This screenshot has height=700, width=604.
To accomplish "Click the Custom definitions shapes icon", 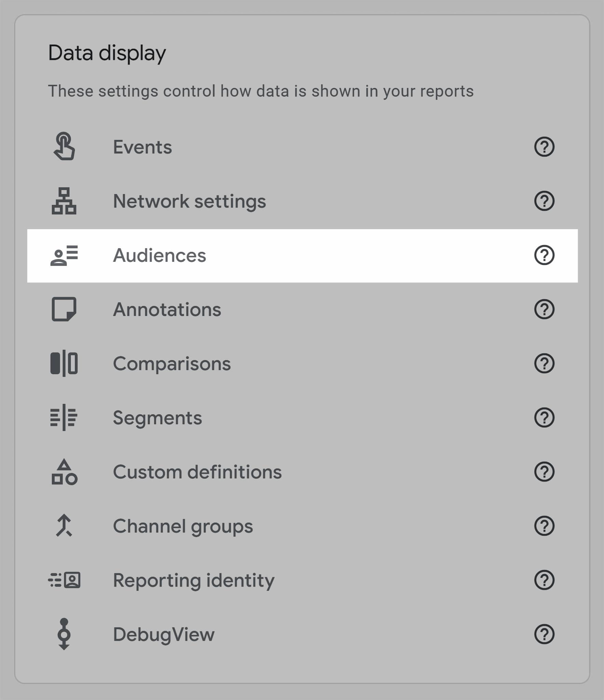I will [x=64, y=472].
